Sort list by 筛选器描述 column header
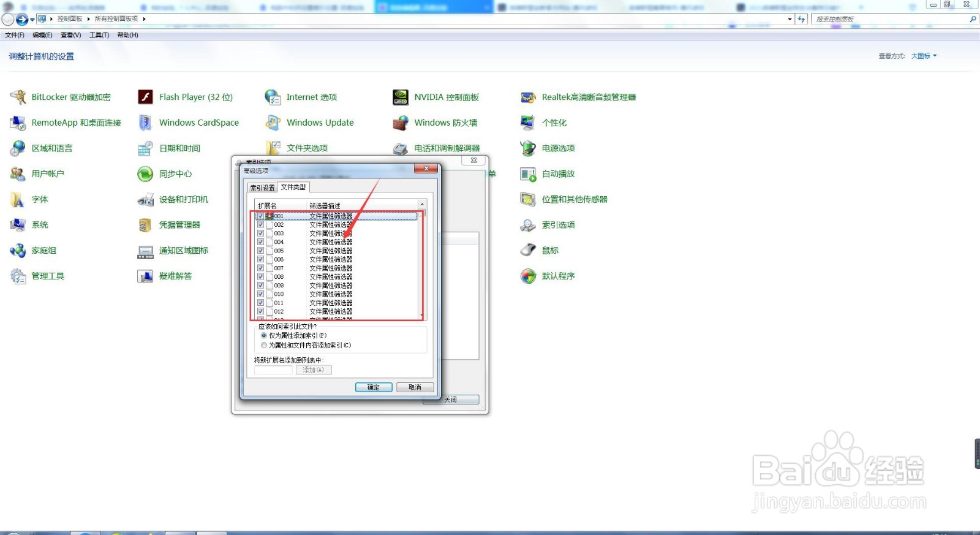The height and width of the screenshot is (535, 980). pyautogui.click(x=362, y=205)
